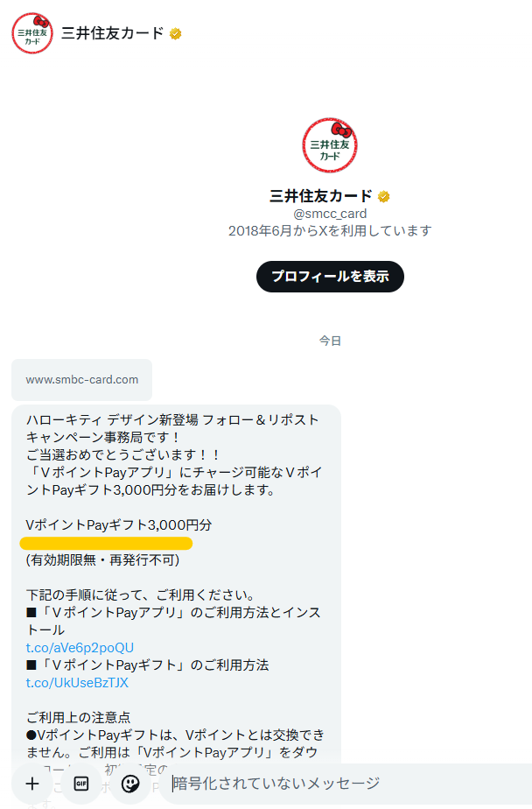Click the gold verified badge under large avatar

(x=383, y=197)
